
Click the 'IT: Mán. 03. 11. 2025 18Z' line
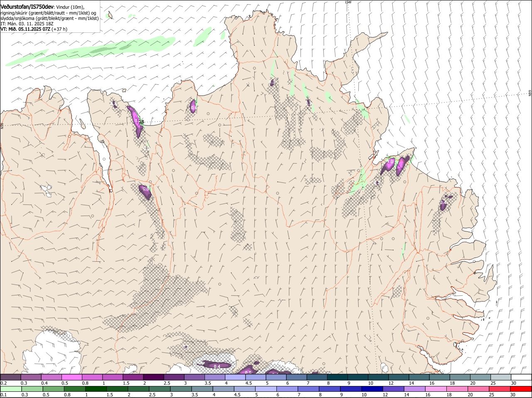[27, 24]
